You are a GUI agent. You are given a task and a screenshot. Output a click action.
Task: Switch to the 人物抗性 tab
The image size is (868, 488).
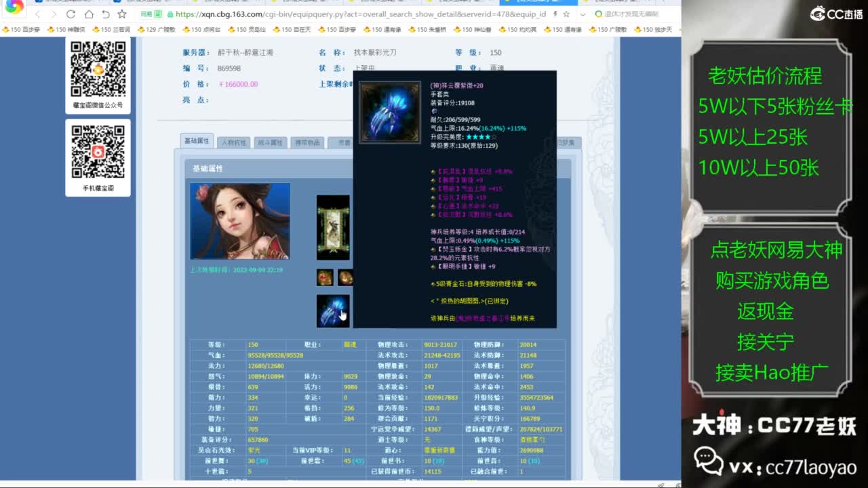pyautogui.click(x=234, y=142)
